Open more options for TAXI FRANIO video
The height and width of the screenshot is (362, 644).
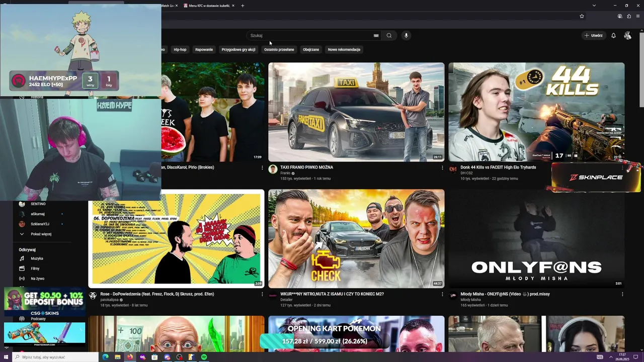442,167
